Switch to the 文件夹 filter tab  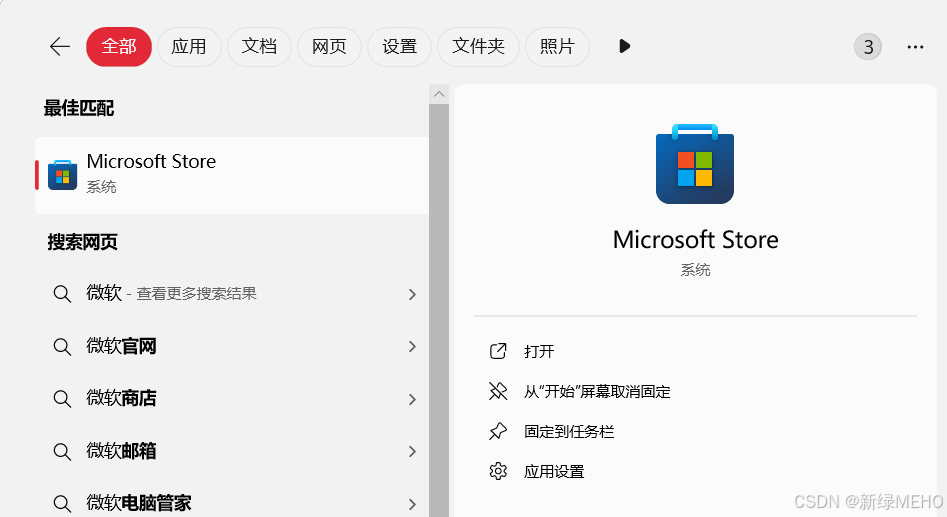[478, 47]
